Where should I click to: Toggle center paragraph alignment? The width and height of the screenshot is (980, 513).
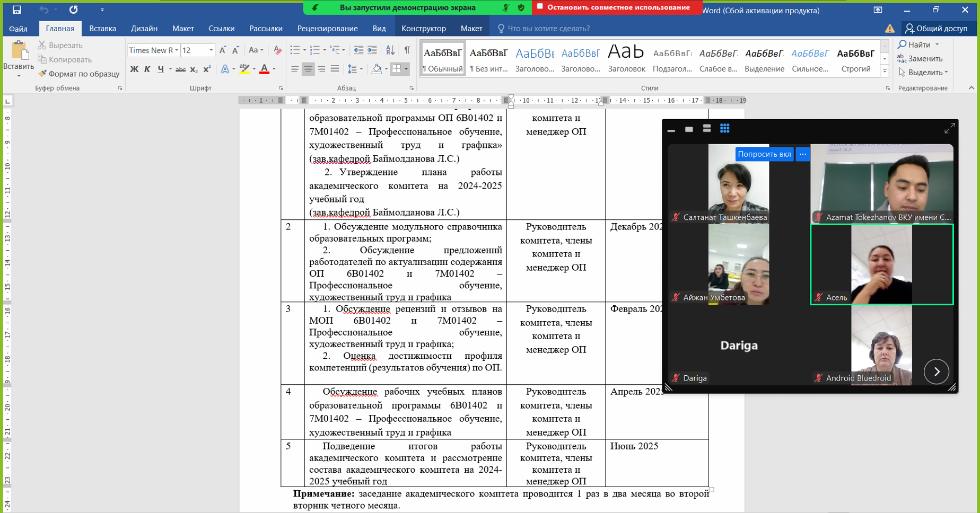pyautogui.click(x=308, y=69)
